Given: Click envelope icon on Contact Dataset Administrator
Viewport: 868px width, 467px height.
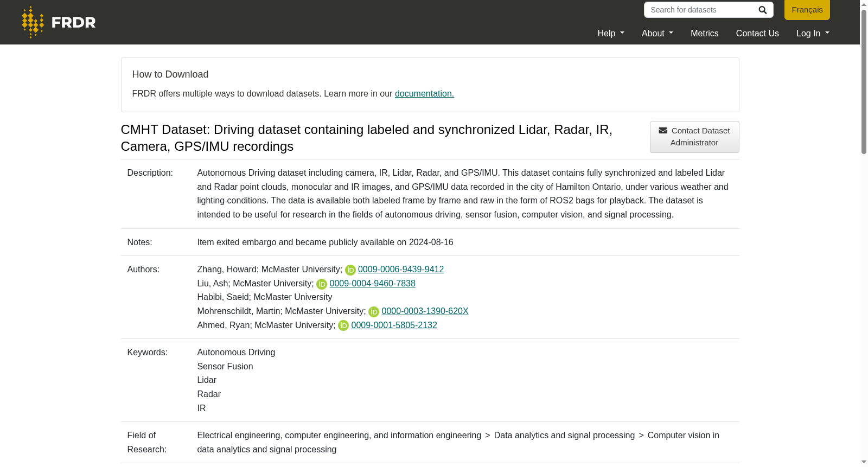Looking at the screenshot, I should 663,131.
